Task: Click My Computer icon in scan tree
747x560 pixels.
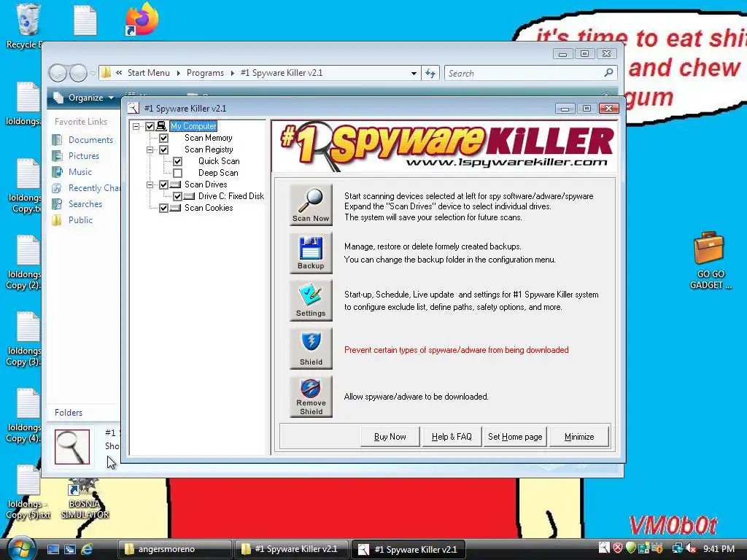Action: coord(161,125)
